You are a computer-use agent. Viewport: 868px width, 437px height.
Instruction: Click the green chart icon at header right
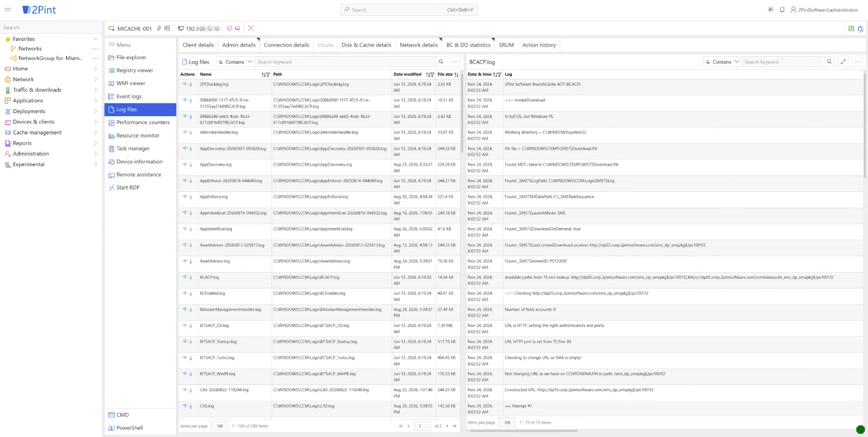[851, 29]
